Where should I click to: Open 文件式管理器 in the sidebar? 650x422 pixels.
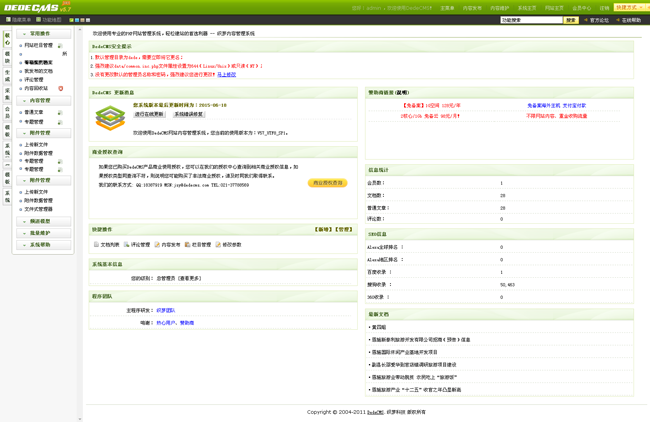pyautogui.click(x=38, y=209)
